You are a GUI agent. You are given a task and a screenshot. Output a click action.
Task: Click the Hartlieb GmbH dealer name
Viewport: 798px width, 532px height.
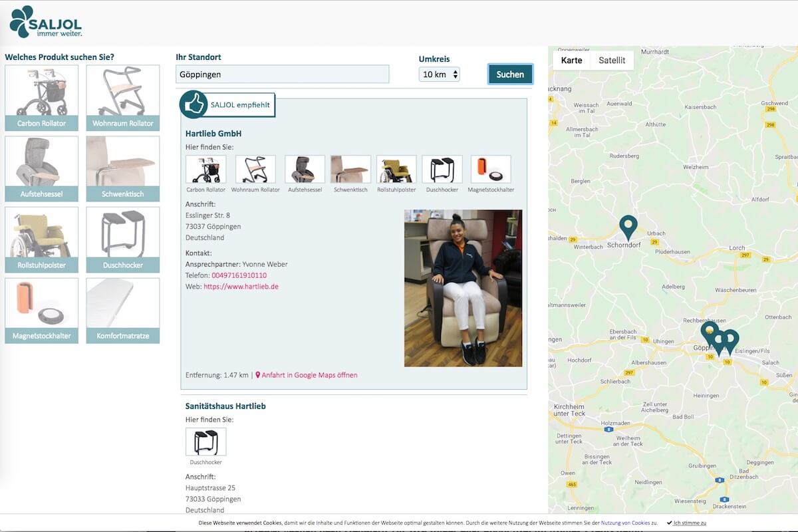(213, 134)
